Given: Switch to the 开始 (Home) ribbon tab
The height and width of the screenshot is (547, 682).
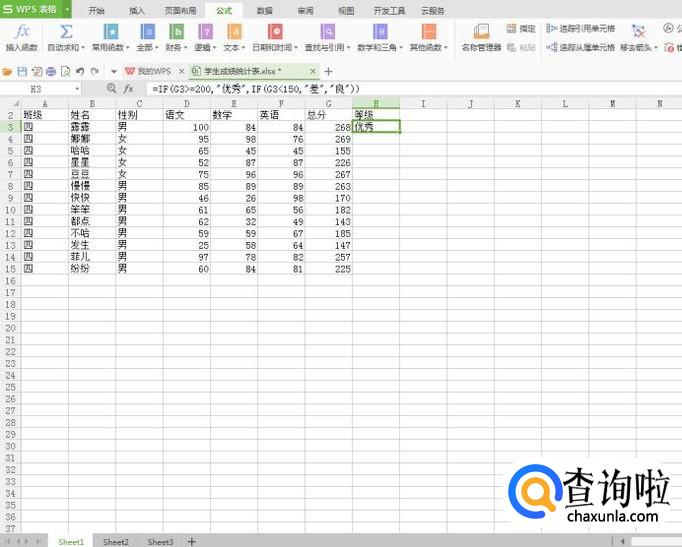Looking at the screenshot, I should [x=96, y=10].
